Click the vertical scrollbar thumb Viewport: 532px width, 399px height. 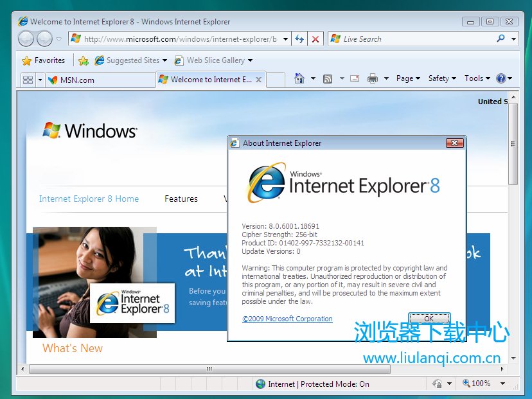513,144
